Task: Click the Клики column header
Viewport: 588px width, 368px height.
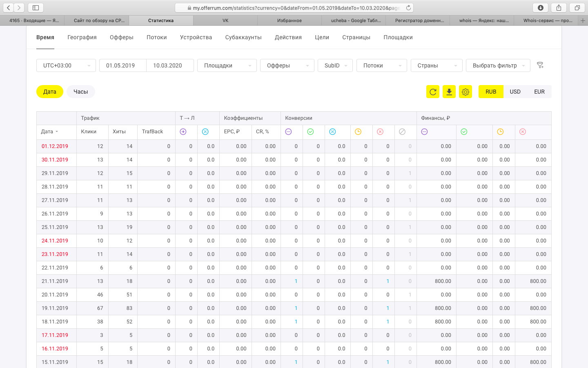Action: coord(89,132)
